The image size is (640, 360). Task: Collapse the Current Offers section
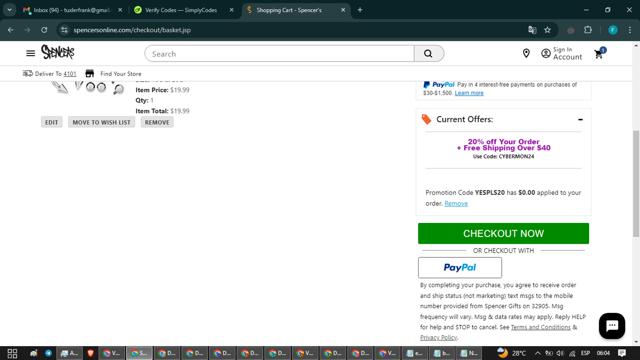pyautogui.click(x=580, y=120)
